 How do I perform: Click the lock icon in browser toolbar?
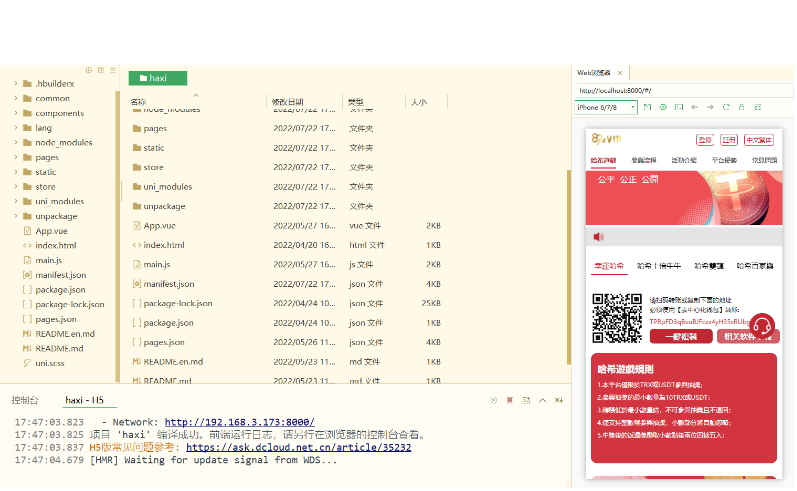(741, 107)
